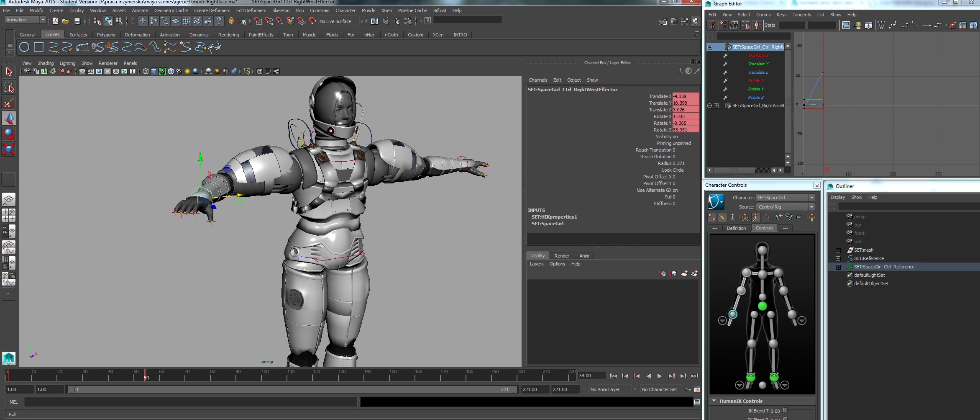Expand SET:SpaceGirl_RightArmBP with its plus box

click(x=716, y=106)
